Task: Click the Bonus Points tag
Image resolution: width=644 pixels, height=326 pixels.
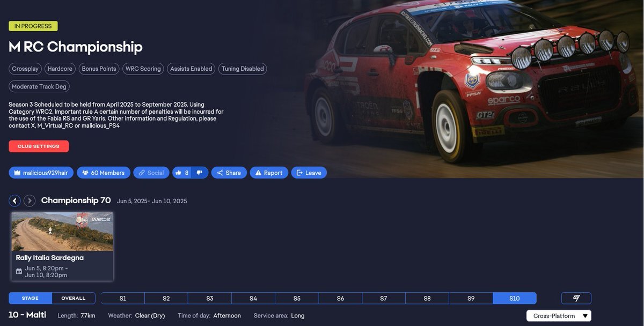Action: (x=99, y=69)
